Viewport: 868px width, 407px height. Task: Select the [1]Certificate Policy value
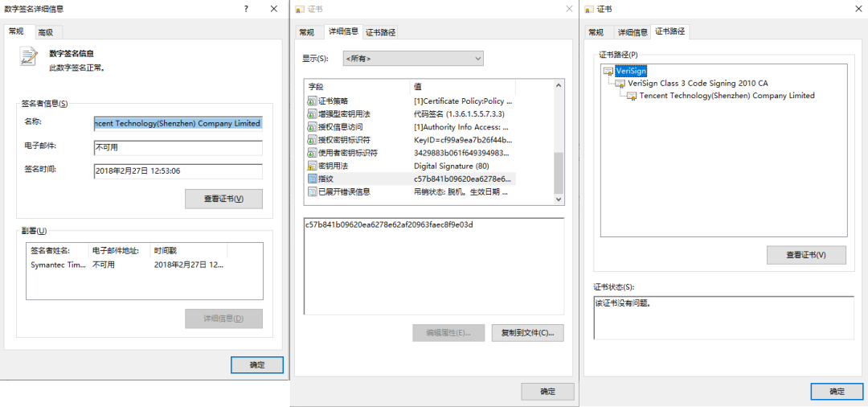click(463, 101)
